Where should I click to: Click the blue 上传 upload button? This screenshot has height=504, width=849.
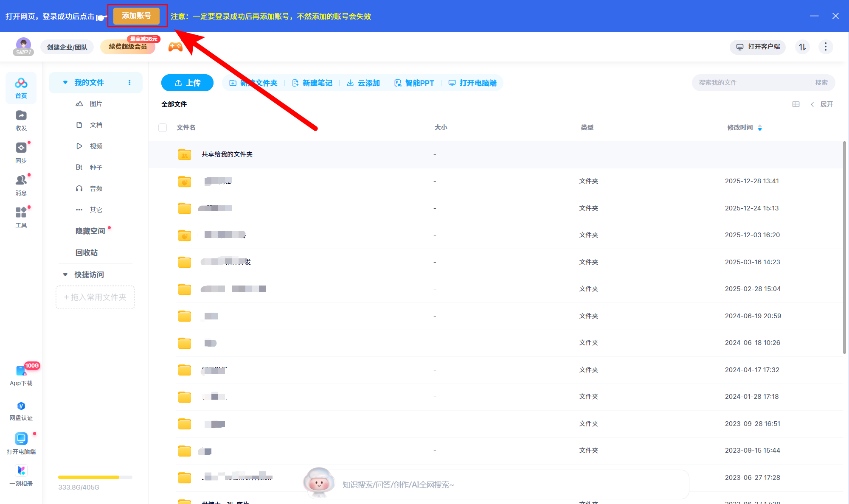(187, 83)
